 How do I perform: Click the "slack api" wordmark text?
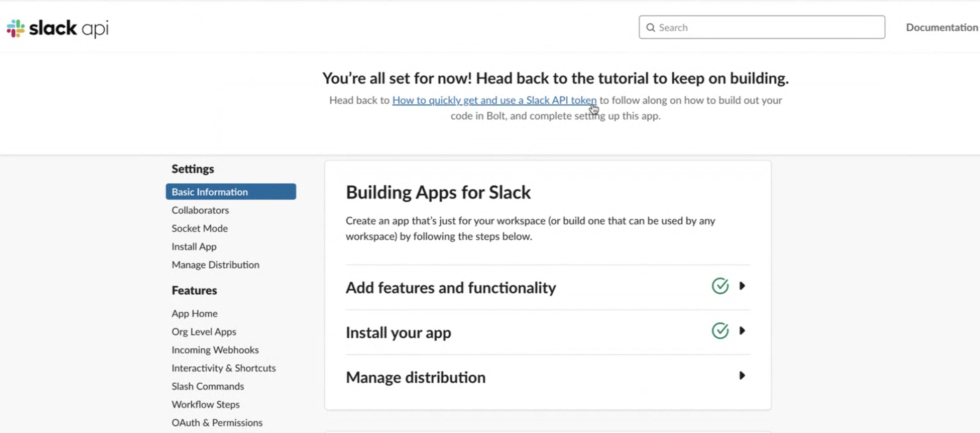pos(69,28)
